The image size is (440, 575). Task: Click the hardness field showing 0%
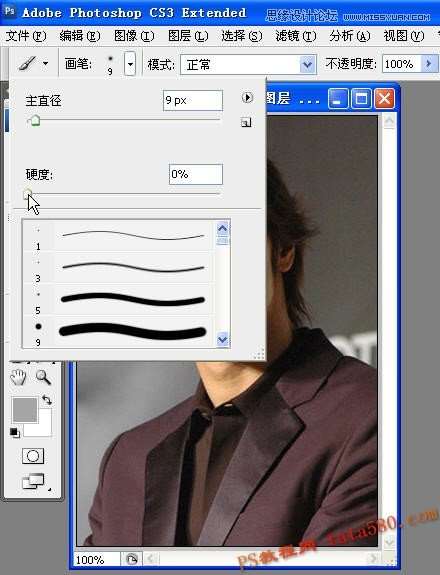coord(196,174)
